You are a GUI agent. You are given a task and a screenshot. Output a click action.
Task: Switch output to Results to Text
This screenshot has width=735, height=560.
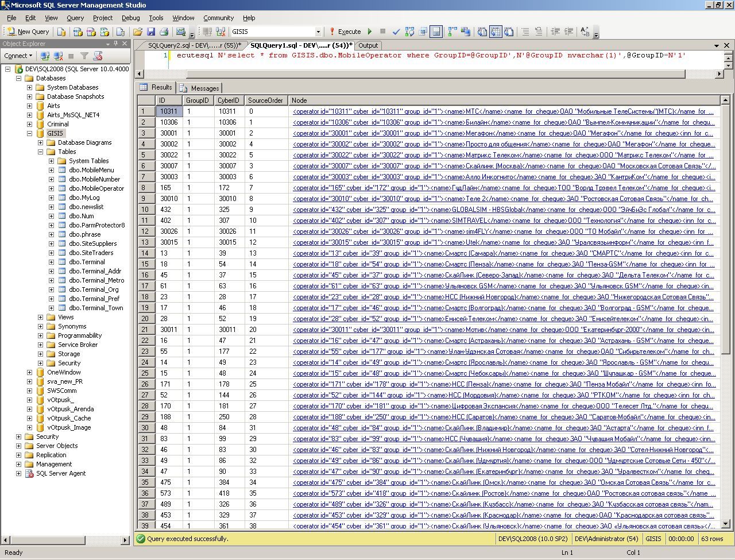click(x=482, y=32)
